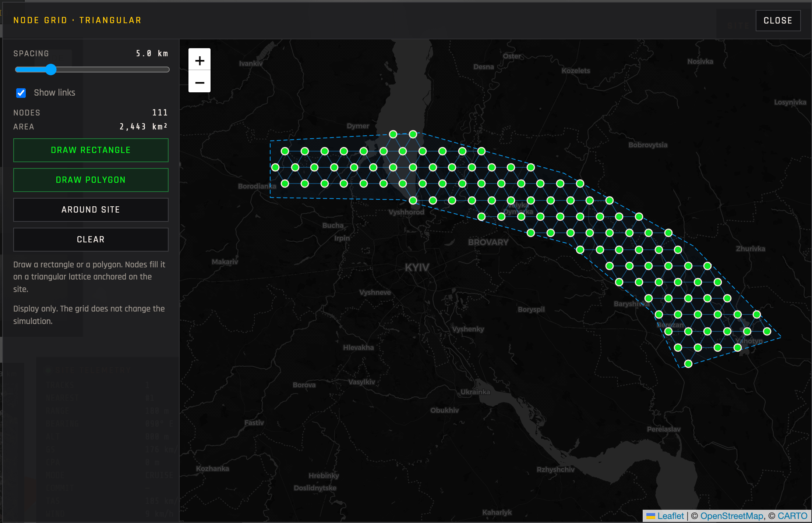Click the Doslidnytske map label
Viewport: 812px width, 523px height.
(x=315, y=488)
